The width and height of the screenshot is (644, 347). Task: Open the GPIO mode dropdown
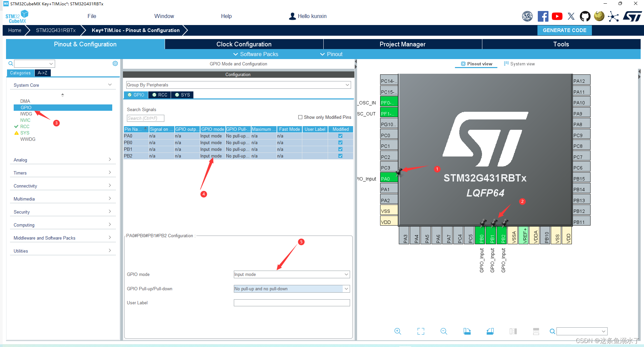(x=292, y=274)
